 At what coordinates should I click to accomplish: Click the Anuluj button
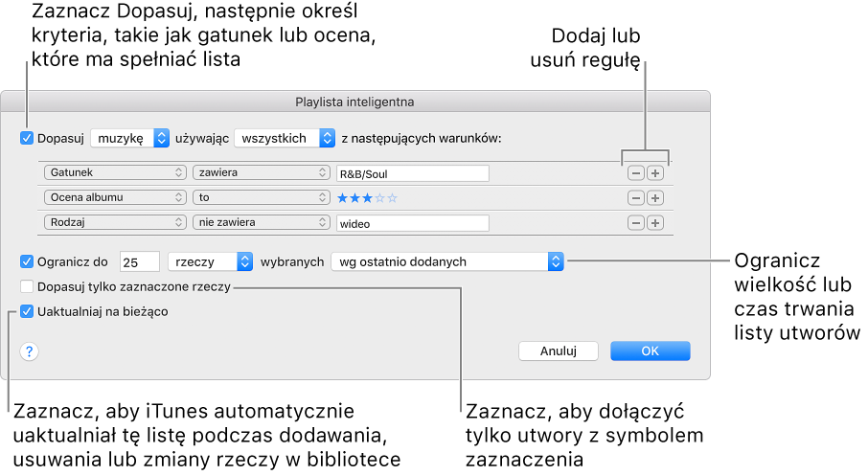558,351
